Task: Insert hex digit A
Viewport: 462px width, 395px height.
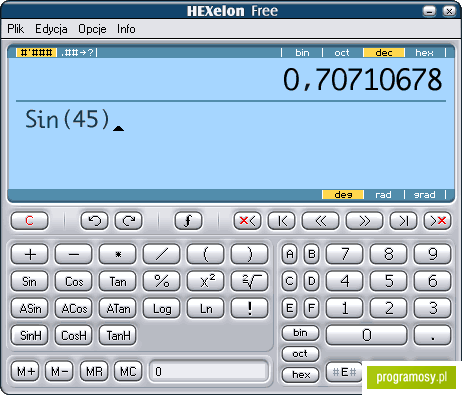Action: pyautogui.click(x=290, y=254)
